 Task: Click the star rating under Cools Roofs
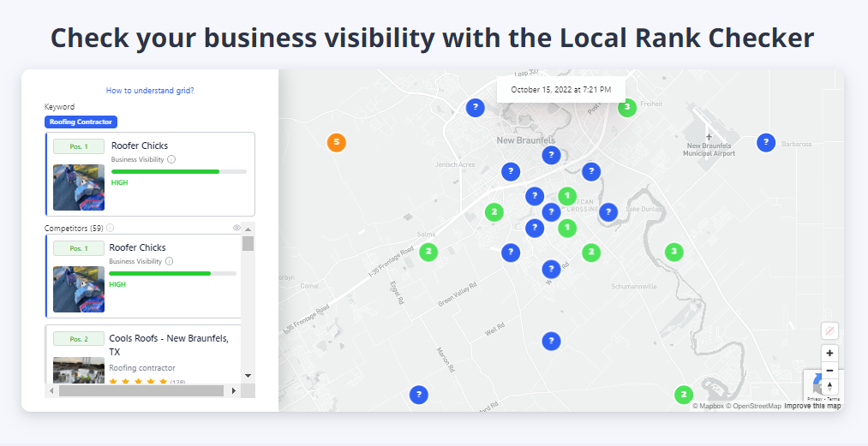pos(139,381)
